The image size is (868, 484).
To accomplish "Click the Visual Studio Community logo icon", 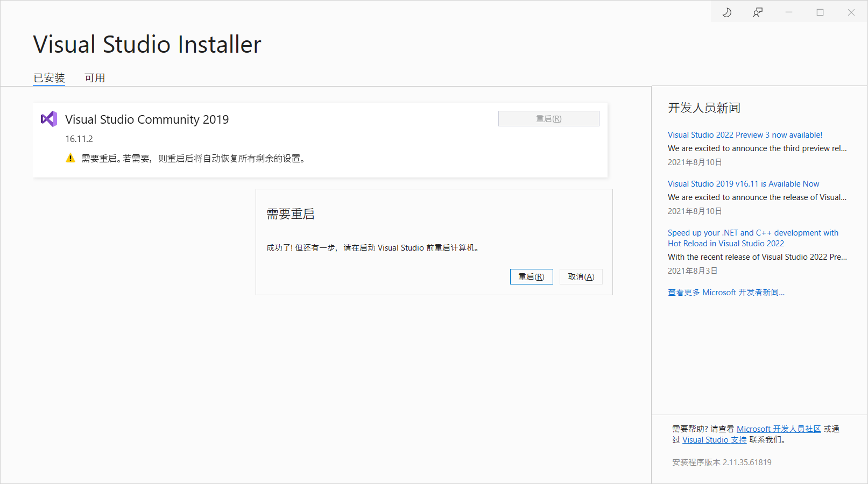I will point(49,119).
